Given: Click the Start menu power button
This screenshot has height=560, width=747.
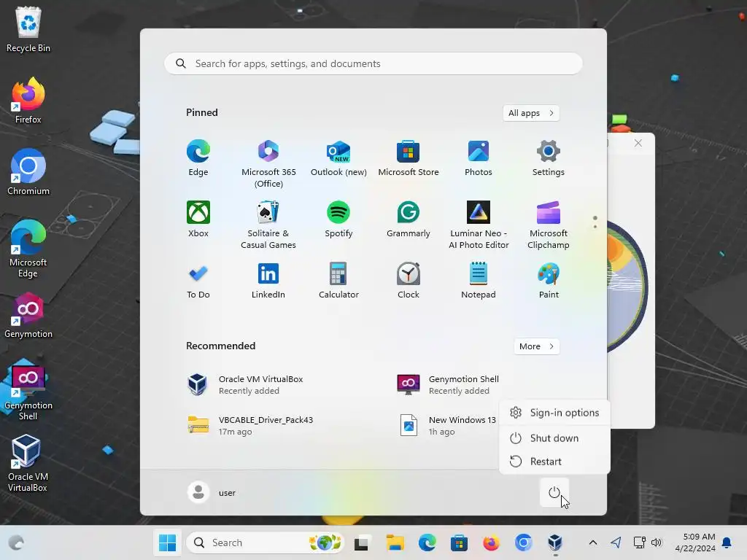Looking at the screenshot, I should [x=554, y=492].
